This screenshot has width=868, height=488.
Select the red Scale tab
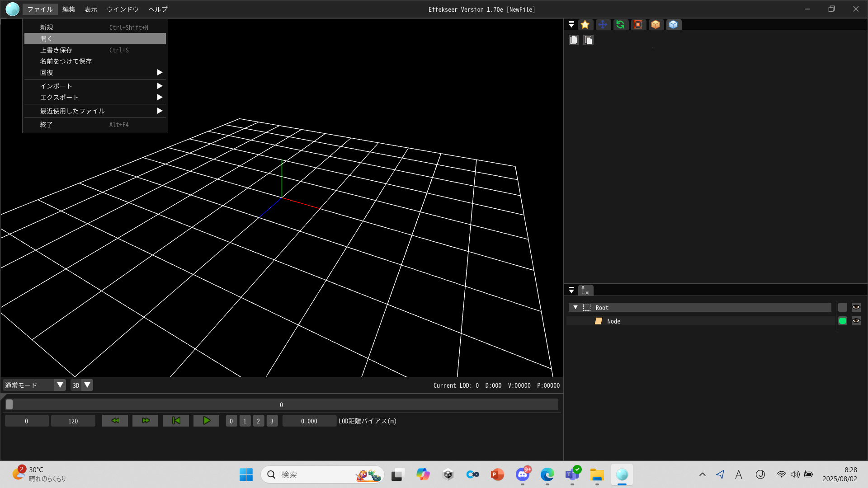(638, 25)
